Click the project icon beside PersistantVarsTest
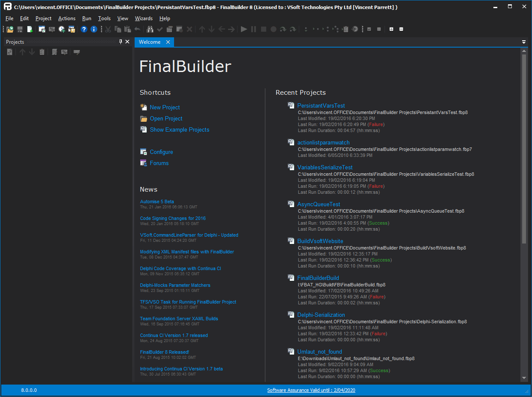 (291, 105)
